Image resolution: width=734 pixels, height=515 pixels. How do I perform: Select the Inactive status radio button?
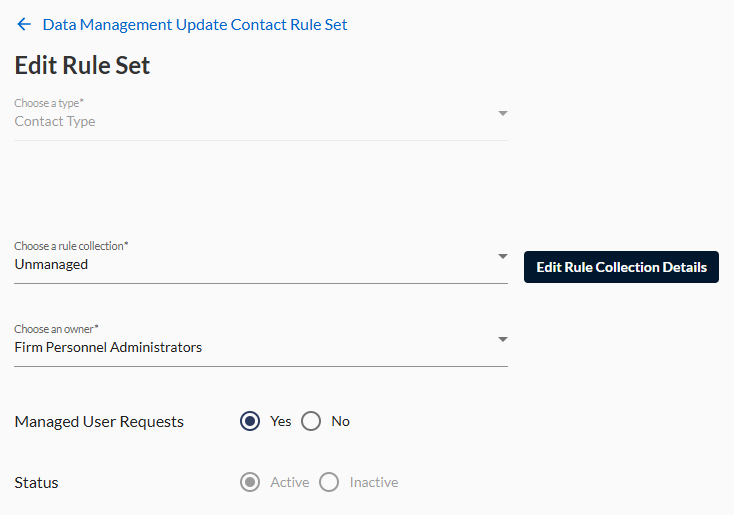pos(329,482)
